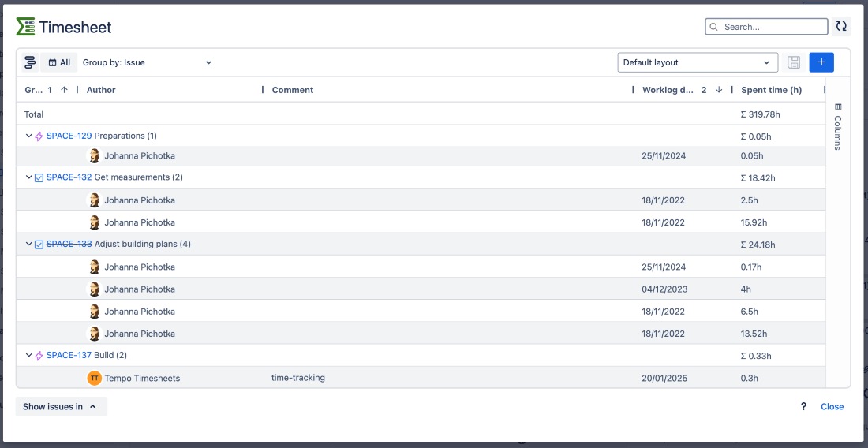This screenshot has width=868, height=448.
Task: Click the task icon of SPACE-133
Action: point(39,244)
